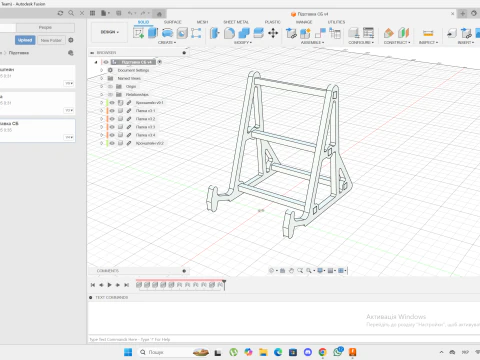
Task: Select the Look At tool icon
Action: pyautogui.click(x=282, y=271)
